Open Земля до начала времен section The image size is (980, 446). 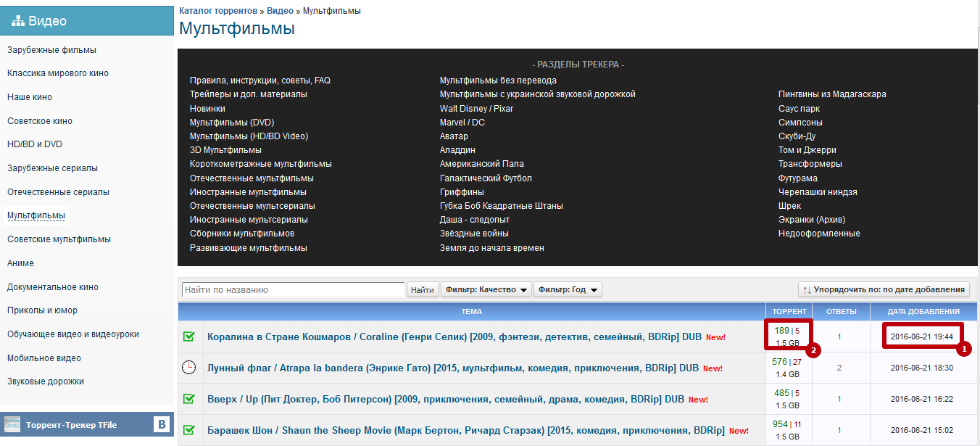tap(492, 248)
